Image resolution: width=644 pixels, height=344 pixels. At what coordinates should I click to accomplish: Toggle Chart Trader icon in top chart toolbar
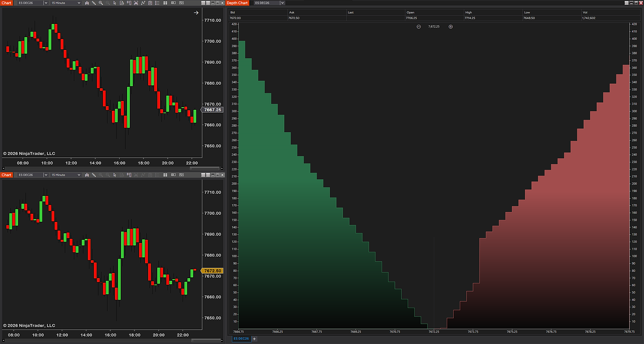(129, 3)
